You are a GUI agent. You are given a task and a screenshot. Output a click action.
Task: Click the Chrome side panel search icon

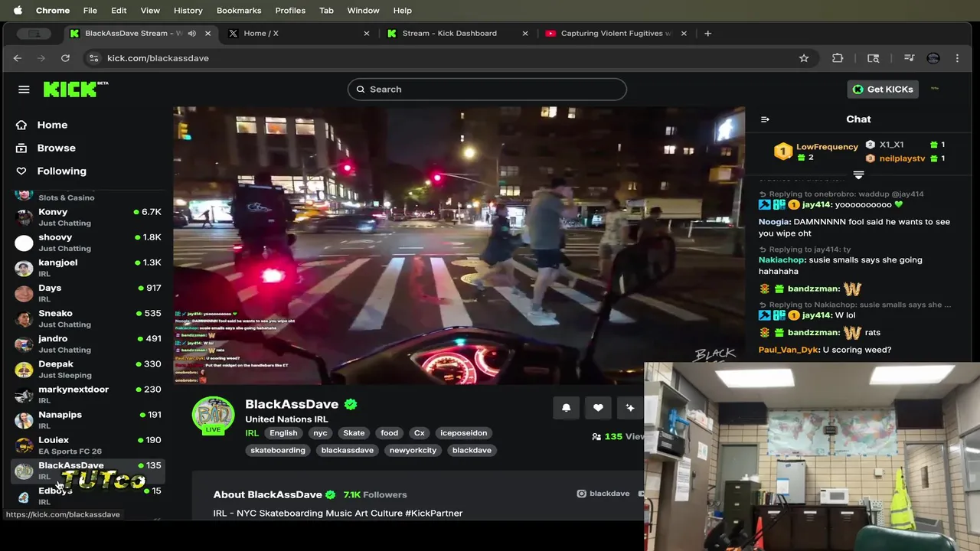(x=873, y=58)
